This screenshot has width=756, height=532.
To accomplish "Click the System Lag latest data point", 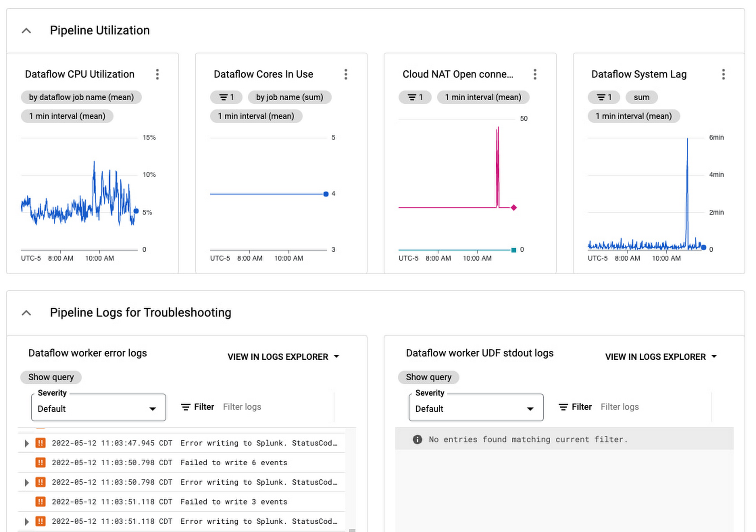I will click(704, 247).
